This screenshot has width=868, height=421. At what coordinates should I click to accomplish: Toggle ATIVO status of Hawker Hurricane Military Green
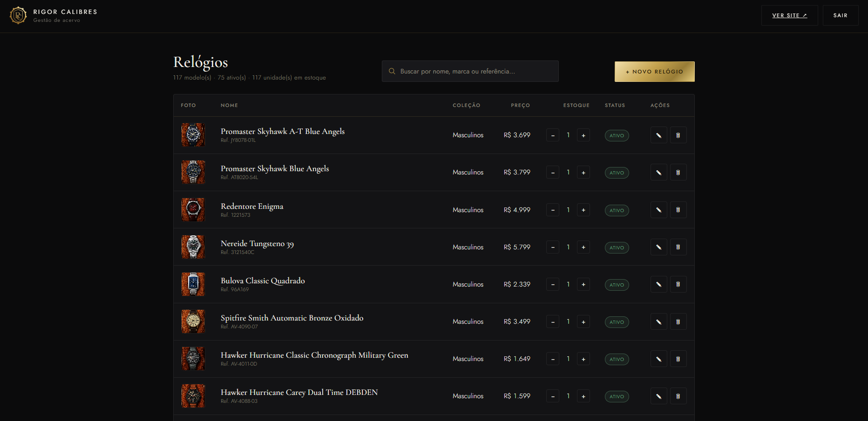point(617,359)
